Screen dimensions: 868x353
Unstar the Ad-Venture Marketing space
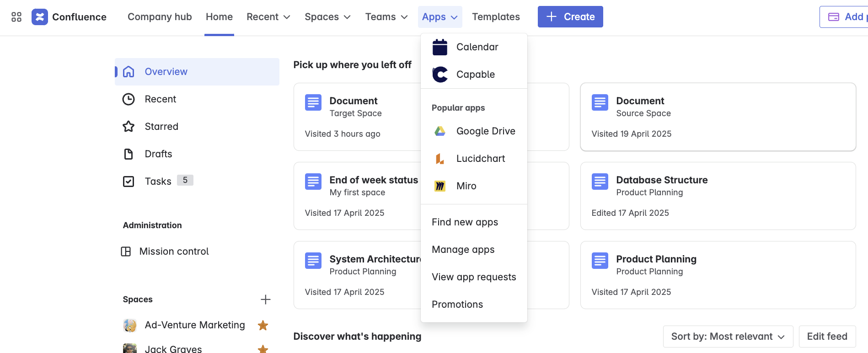(263, 325)
